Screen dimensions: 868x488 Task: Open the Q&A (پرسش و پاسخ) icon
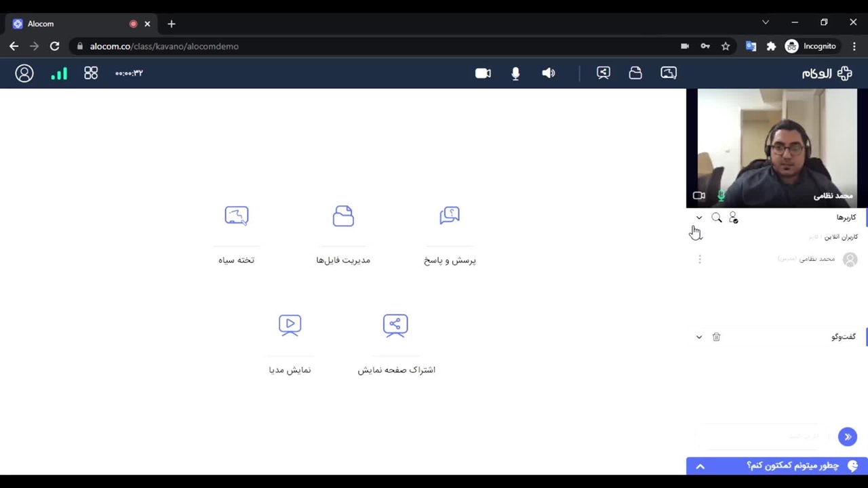click(450, 216)
